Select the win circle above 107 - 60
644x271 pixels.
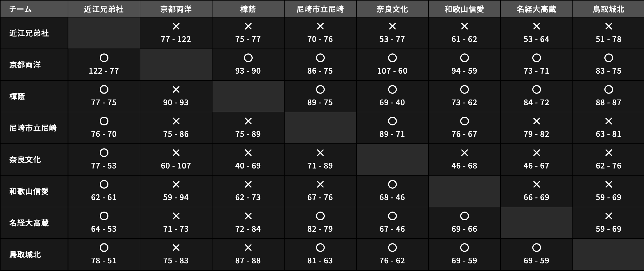(392, 58)
